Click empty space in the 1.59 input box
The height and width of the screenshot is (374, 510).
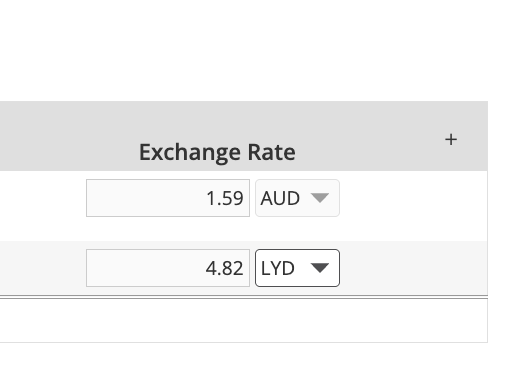click(143, 198)
